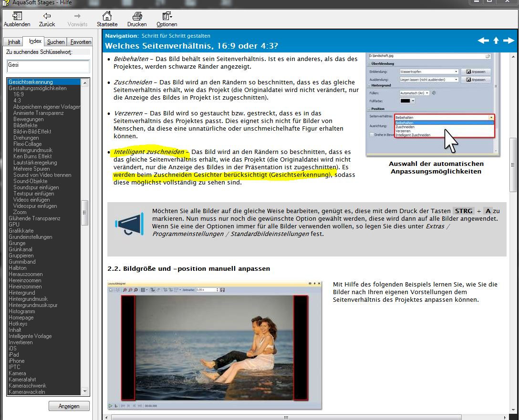Click the Anzeigen button
The image size is (519, 420).
tap(69, 406)
